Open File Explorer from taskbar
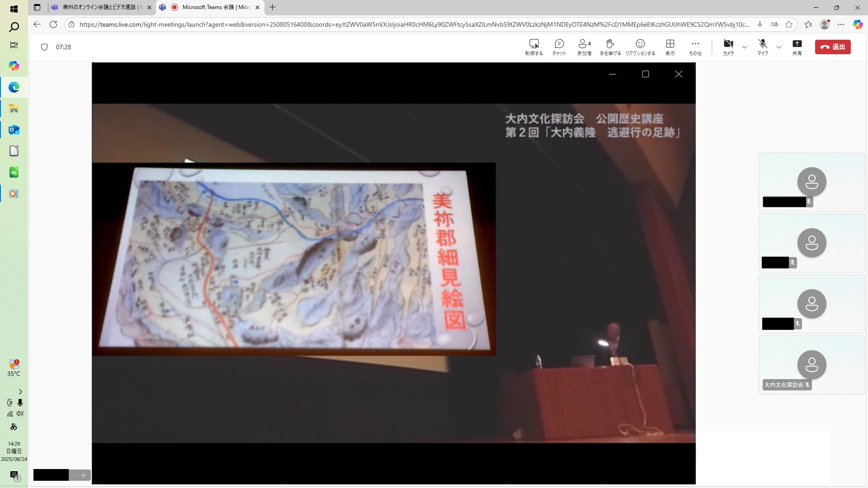Viewport: 868px width, 488px height. point(14,108)
